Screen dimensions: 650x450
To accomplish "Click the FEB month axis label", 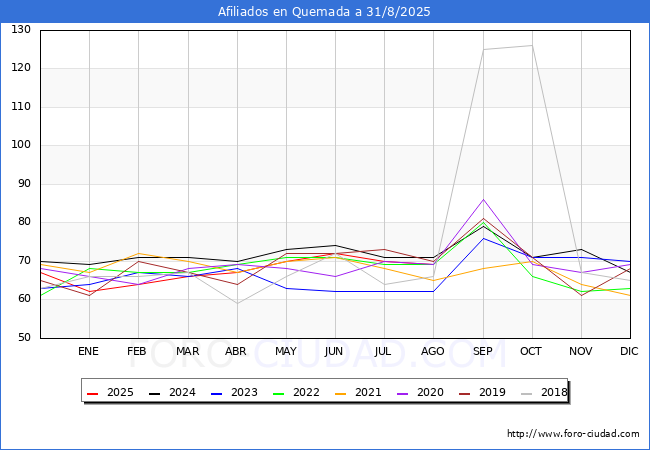I will pyautogui.click(x=137, y=351).
